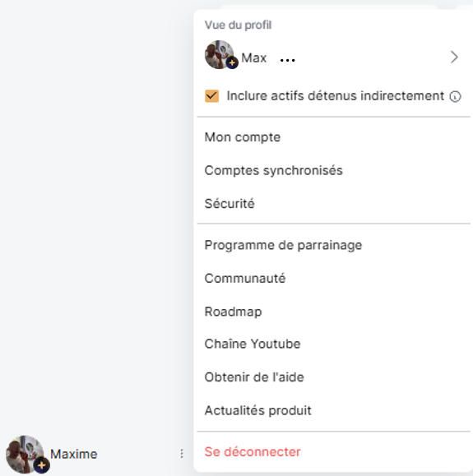Click the plus badge on Maxime's avatar
The height and width of the screenshot is (476, 473).
(x=42, y=464)
